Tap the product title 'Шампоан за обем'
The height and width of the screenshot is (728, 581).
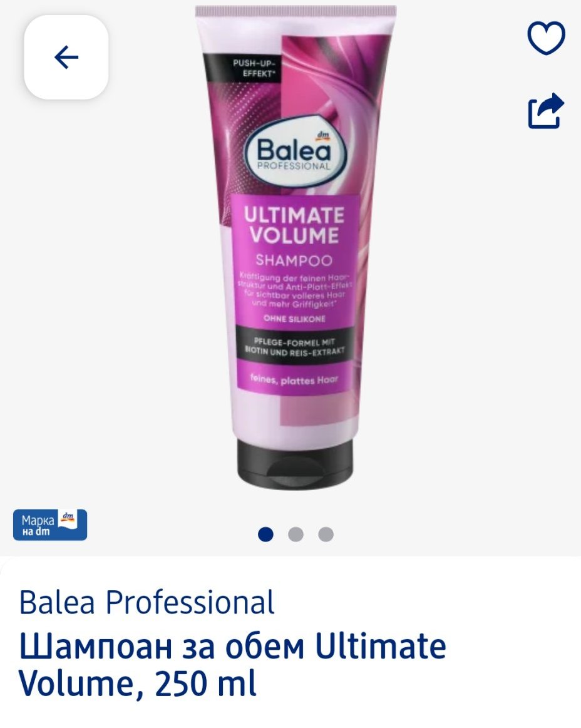coord(162,647)
